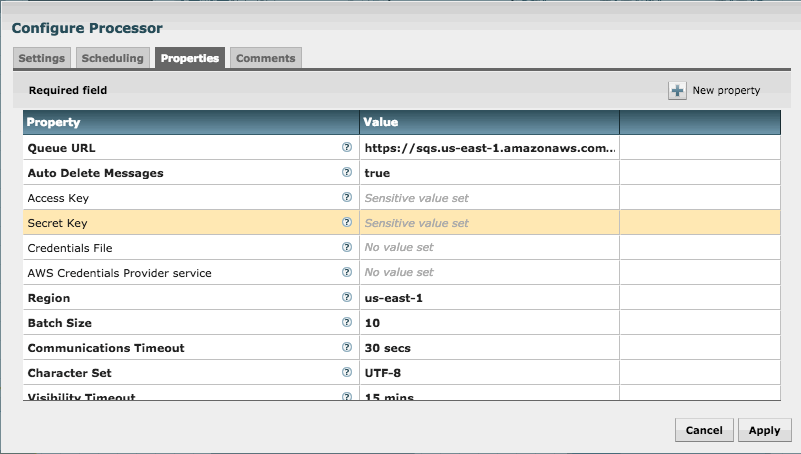This screenshot has height=454, width=801.
Task: Click the New property plus icon
Action: pos(678,91)
